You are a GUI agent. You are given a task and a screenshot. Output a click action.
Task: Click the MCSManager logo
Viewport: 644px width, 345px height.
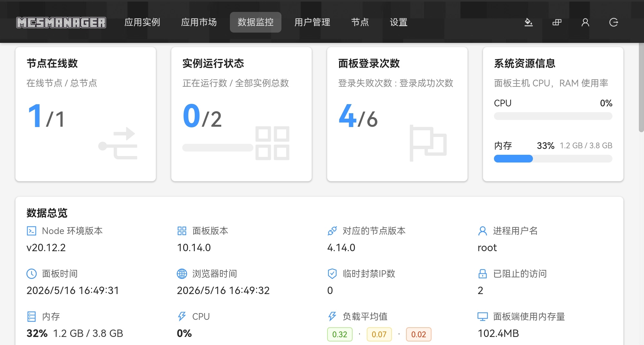tap(61, 22)
